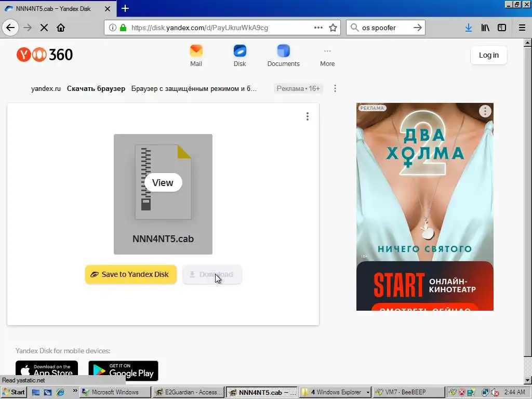The image size is (532, 399).
Task: Click the Реклама 16+ ad label
Action: point(298,88)
